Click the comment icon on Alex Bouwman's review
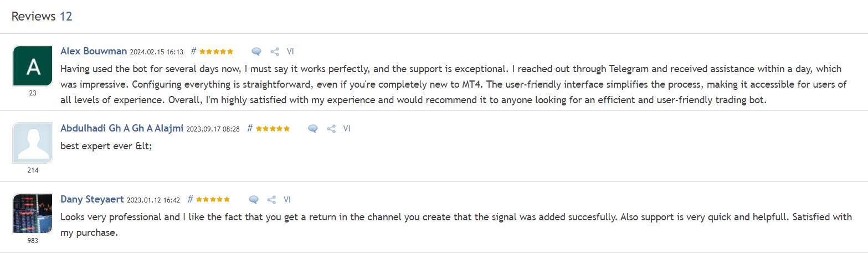Viewport: 868px width, 258px height. 256,52
